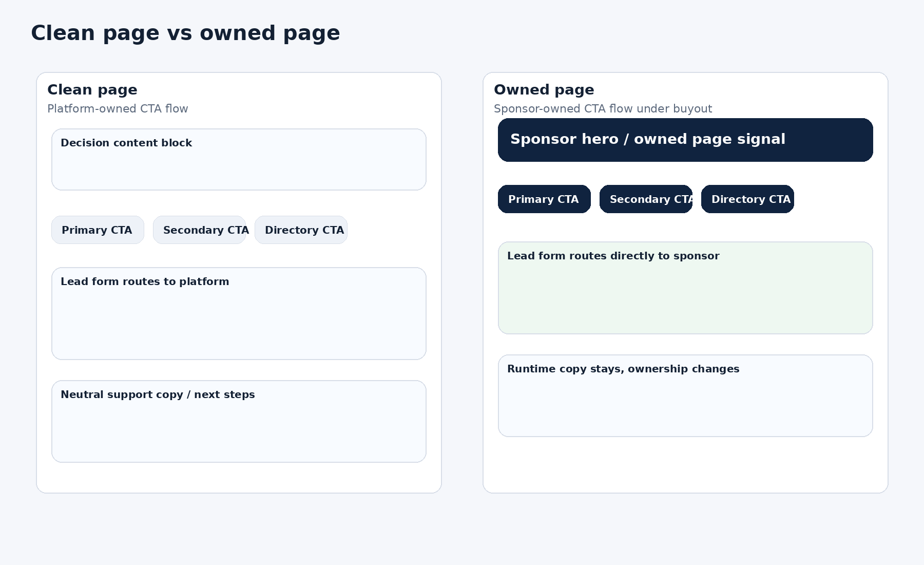Screen dimensions: 924x565
Task: Open the Decision content block
Action: tap(239, 159)
